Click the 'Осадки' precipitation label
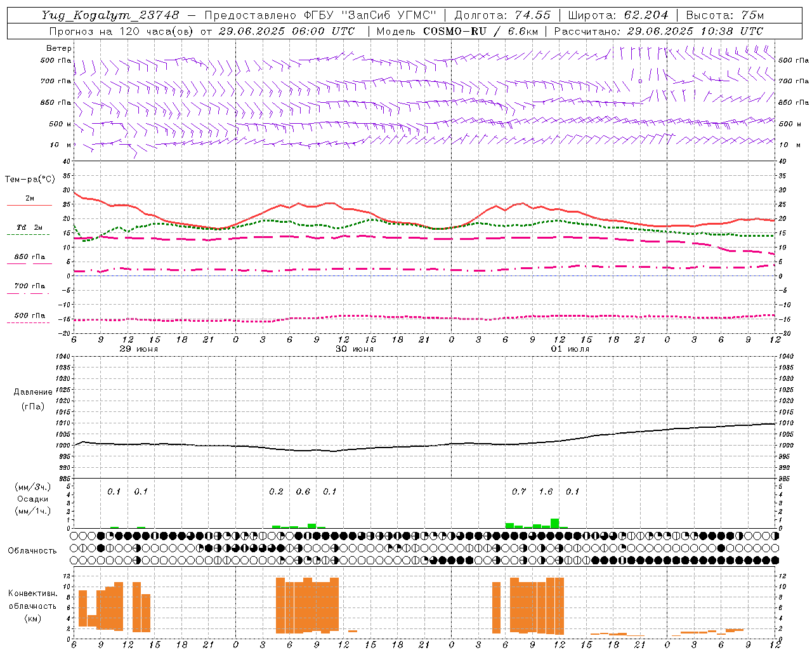The image size is (812, 650). pos(33,499)
